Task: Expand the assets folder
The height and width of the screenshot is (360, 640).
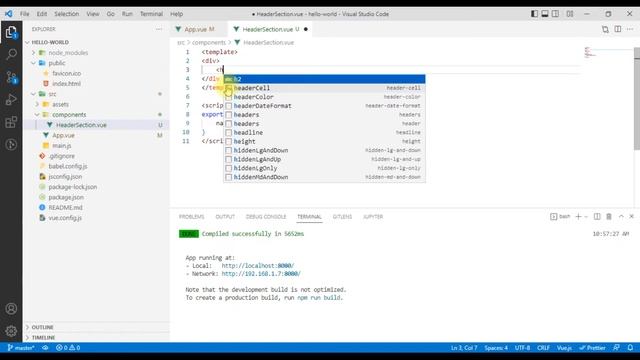Action: click(x=37, y=104)
